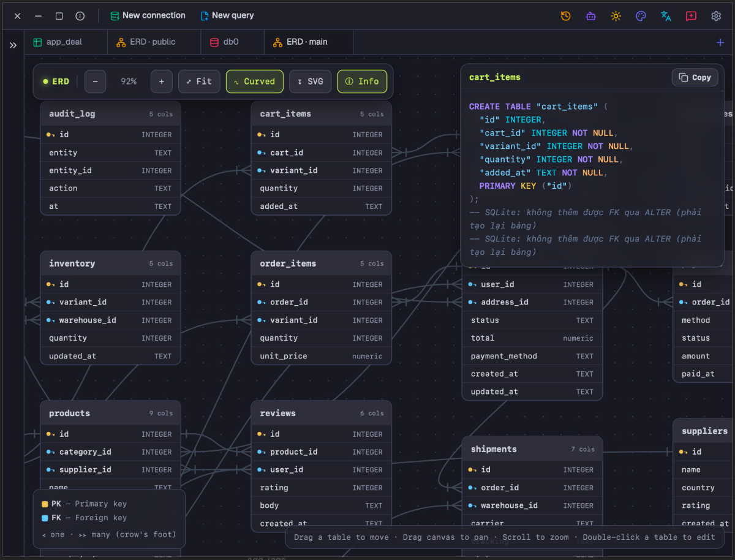Zoom in the ERD with plus button
This screenshot has height=560, width=735.
[x=162, y=81]
